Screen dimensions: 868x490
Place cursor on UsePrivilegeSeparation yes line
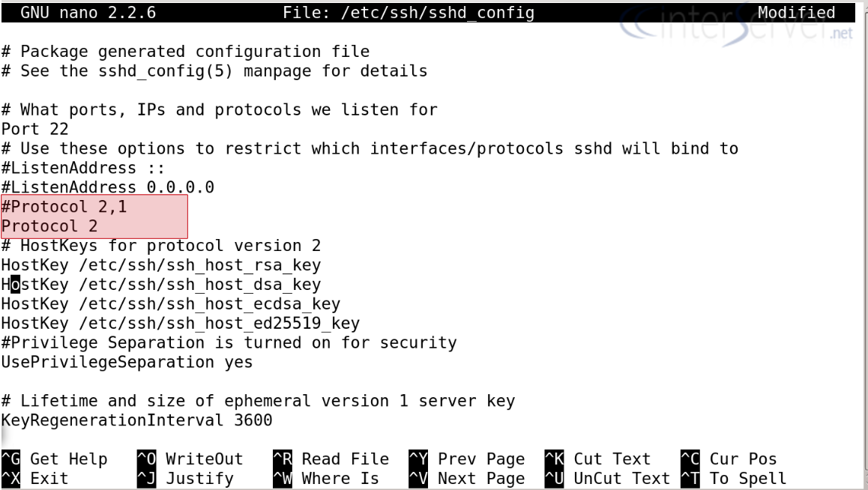point(127,362)
